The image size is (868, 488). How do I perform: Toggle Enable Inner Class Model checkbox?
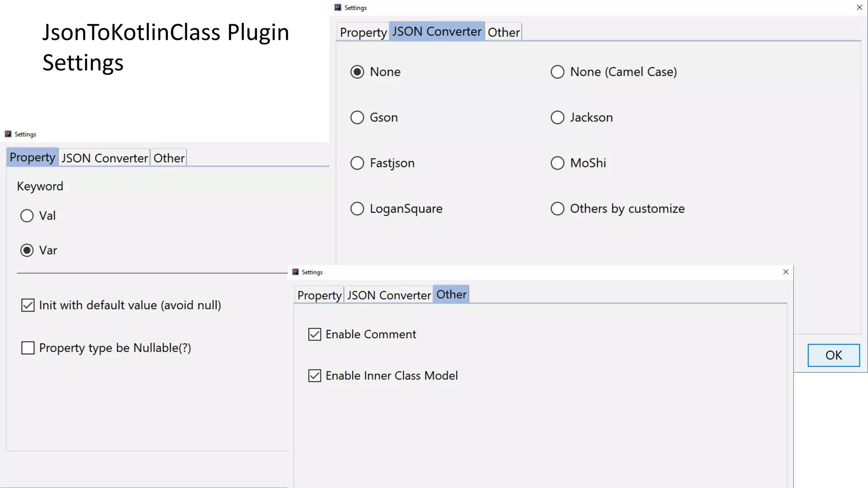[x=314, y=376]
